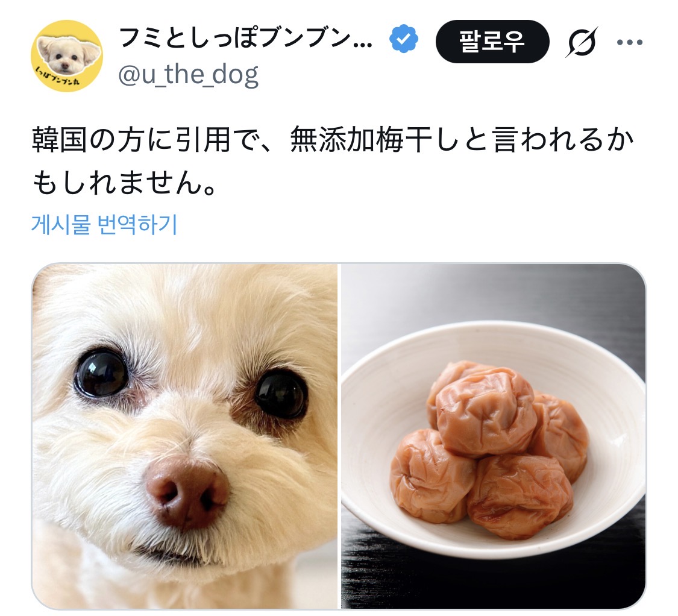The image size is (678, 616).
Task: Click 게시물 번역하기 translate link
Action: tap(104, 224)
